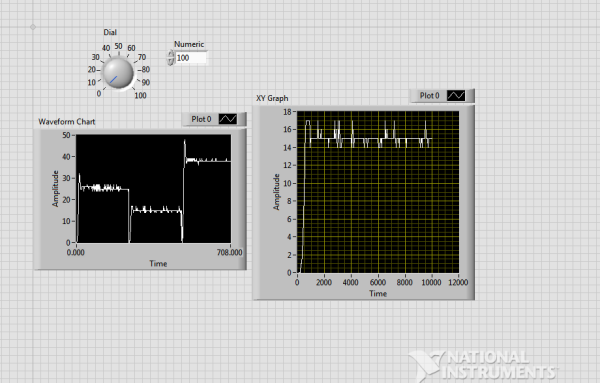Click the Waveform Chart title label
The image size is (600, 383).
pos(67,122)
